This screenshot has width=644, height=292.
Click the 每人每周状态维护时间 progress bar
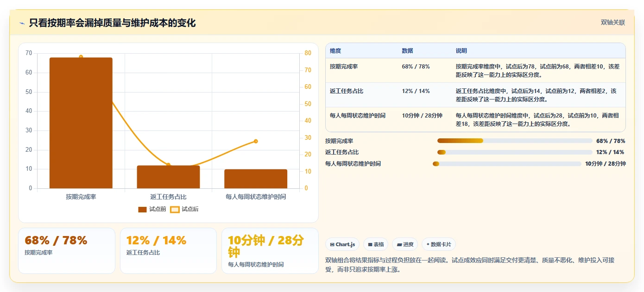507,164
